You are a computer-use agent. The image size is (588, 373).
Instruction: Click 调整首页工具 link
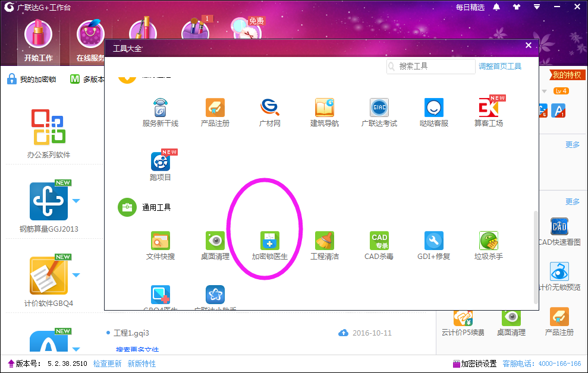click(x=500, y=67)
